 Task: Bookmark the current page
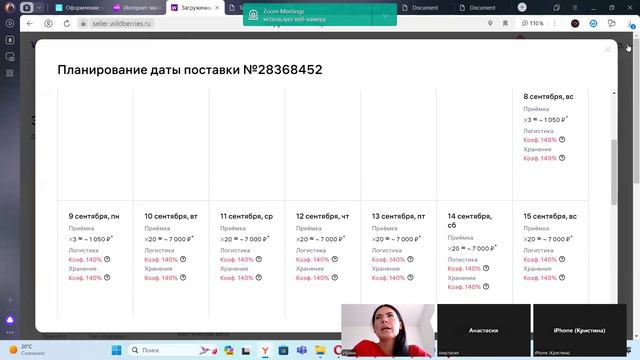pyautogui.click(x=505, y=24)
